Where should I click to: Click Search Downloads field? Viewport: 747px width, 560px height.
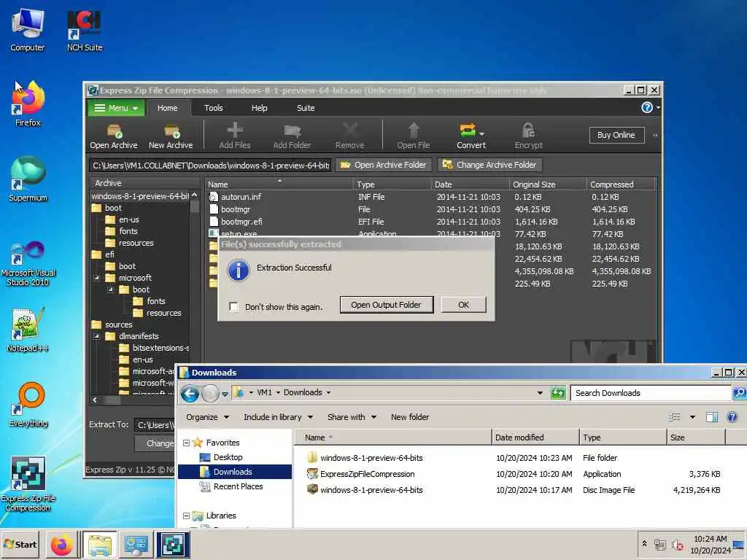[651, 393]
